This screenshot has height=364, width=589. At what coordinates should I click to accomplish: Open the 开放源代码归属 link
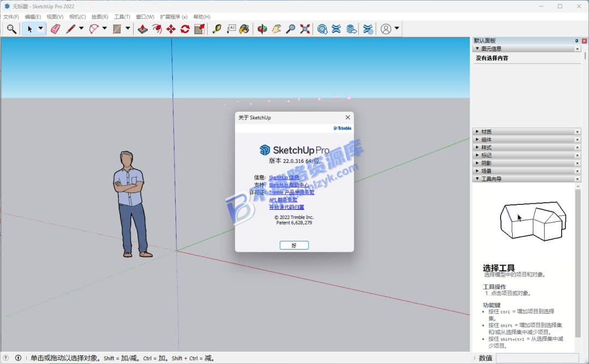287,207
